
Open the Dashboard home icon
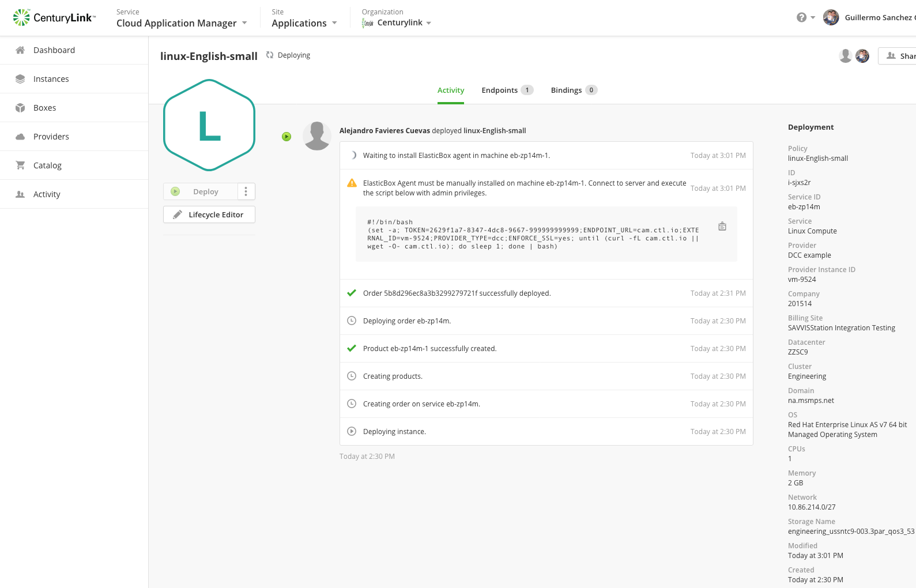[x=20, y=50]
